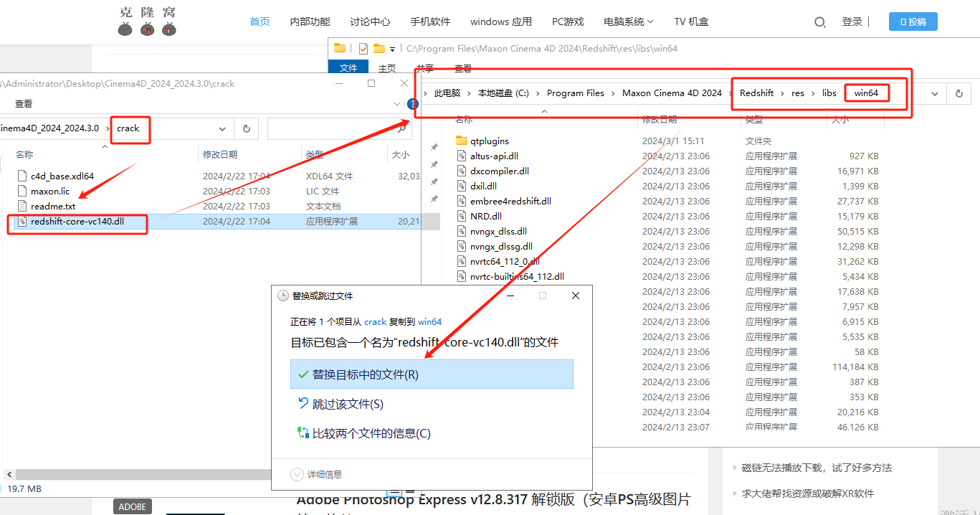Sort by 名称 column in crack window
Viewport: 980px width, 515px height.
[x=24, y=154]
